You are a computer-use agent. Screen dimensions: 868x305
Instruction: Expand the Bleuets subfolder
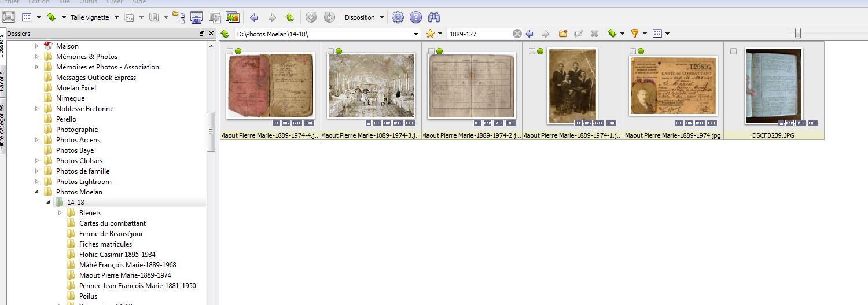tap(60, 213)
